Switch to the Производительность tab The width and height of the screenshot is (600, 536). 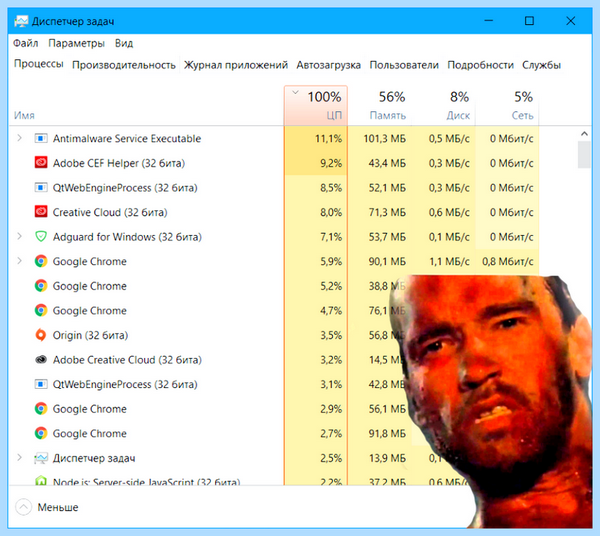[124, 65]
